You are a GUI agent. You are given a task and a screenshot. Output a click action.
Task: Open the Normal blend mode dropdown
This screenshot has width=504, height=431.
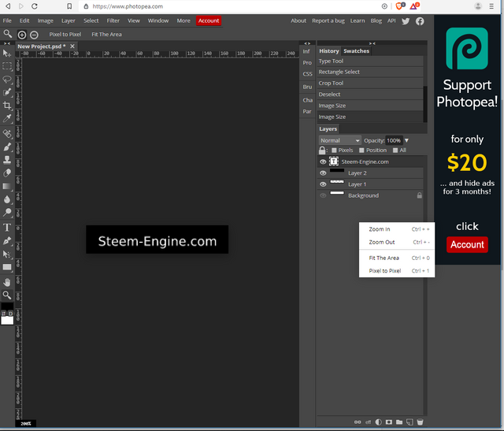[x=339, y=140]
